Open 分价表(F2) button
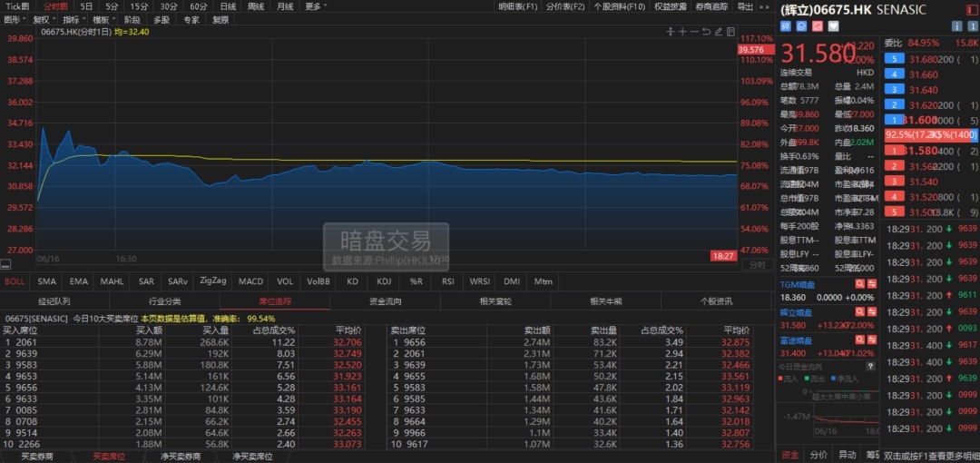 tap(565, 7)
